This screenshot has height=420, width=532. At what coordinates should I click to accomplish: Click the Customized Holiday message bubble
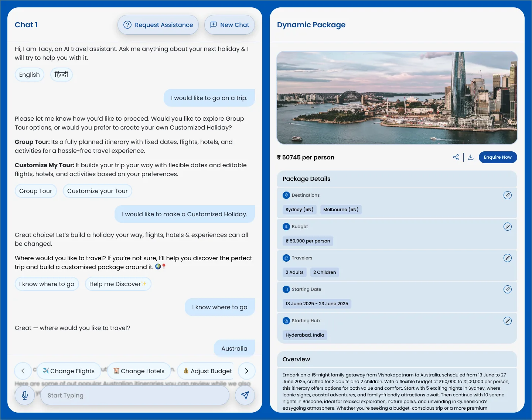[185, 214]
